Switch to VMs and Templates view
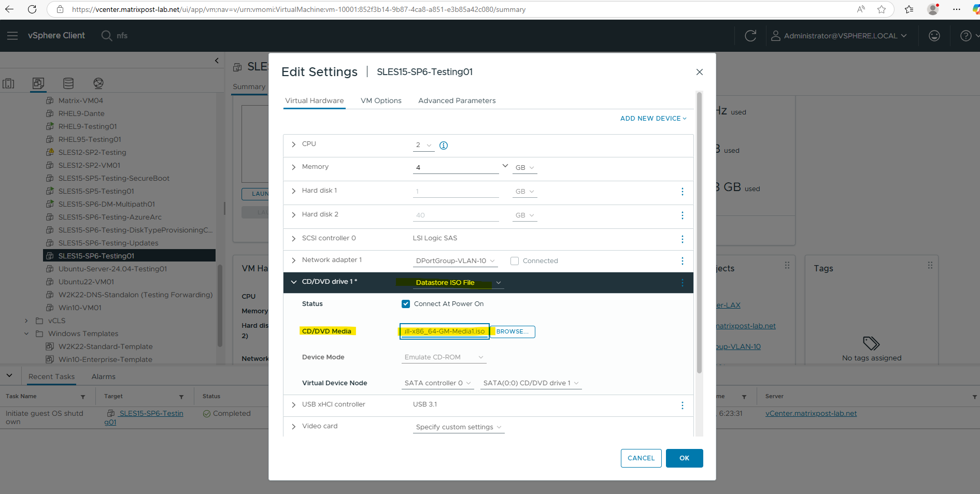This screenshot has height=494, width=980. tap(38, 83)
